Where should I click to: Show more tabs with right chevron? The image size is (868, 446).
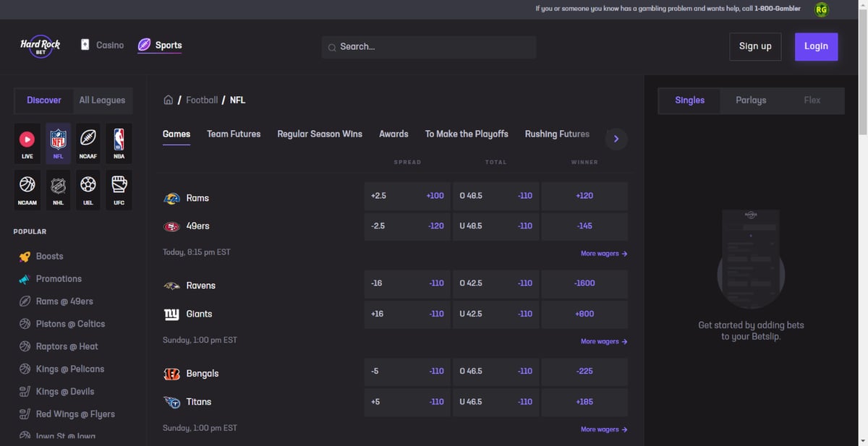[616, 139]
